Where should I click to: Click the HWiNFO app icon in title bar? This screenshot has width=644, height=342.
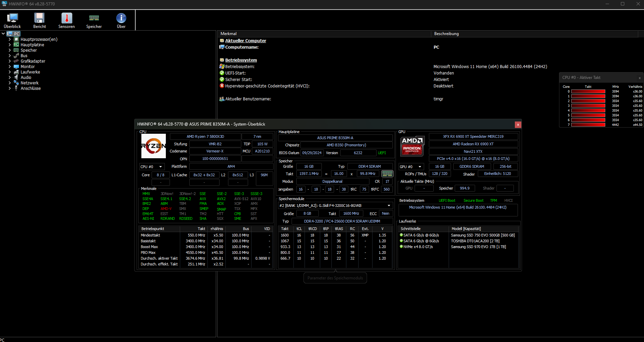point(4,4)
